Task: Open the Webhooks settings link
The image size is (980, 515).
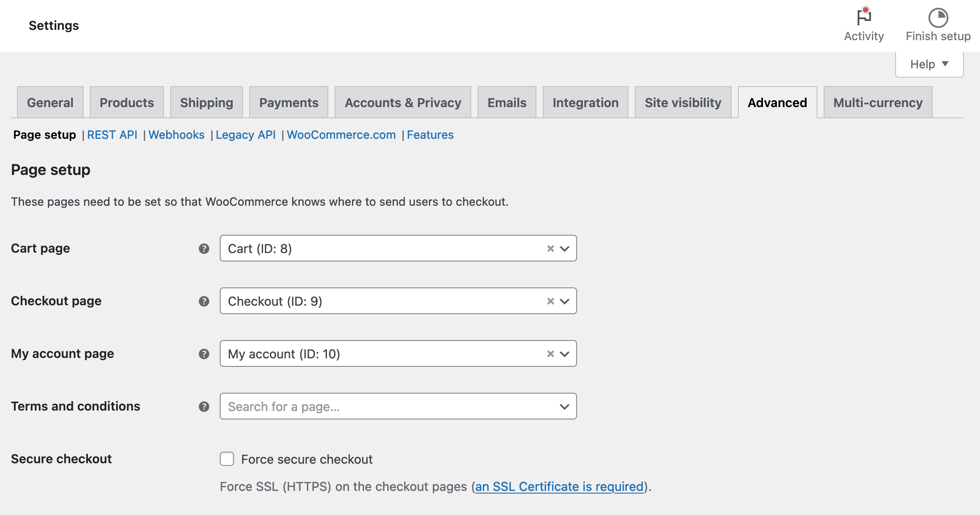Action: [x=176, y=135]
